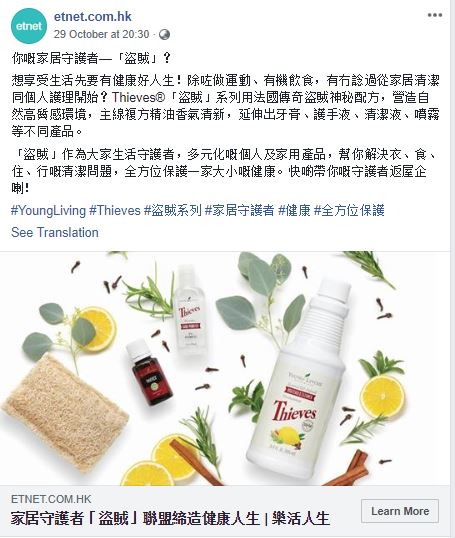Click the #健康 hashtag
The image size is (455, 538).
tap(294, 210)
